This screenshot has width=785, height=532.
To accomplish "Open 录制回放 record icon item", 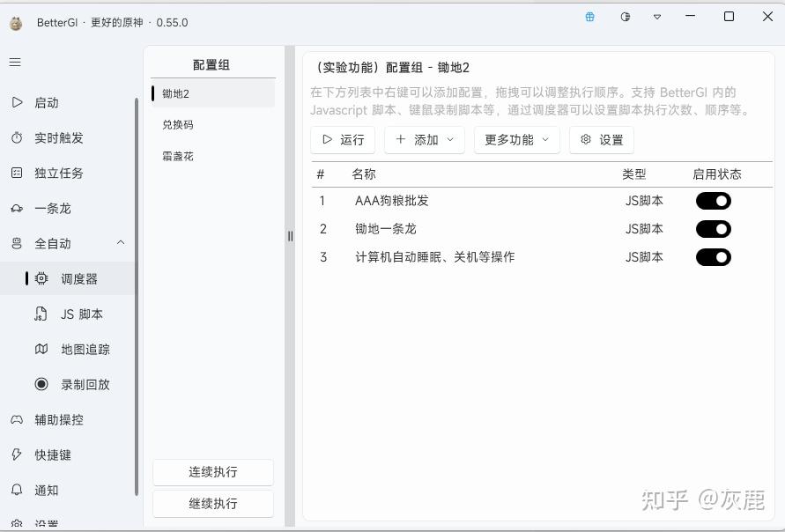I will click(x=41, y=384).
